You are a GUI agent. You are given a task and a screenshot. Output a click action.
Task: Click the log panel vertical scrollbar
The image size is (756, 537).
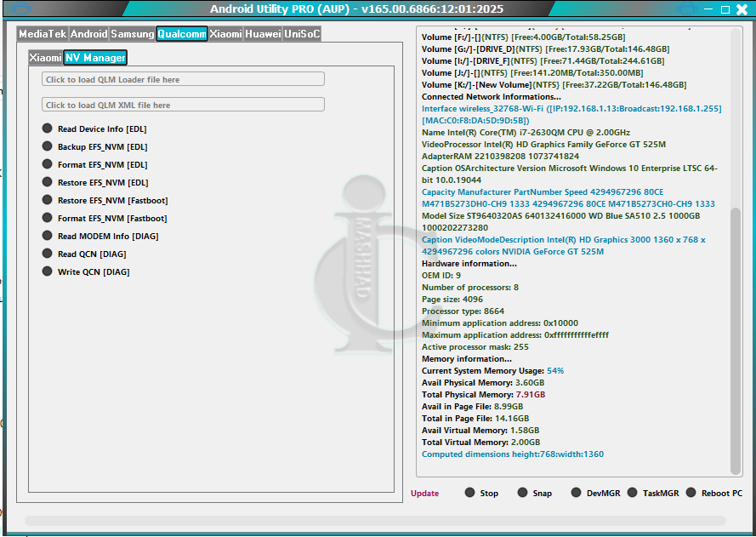(736, 340)
